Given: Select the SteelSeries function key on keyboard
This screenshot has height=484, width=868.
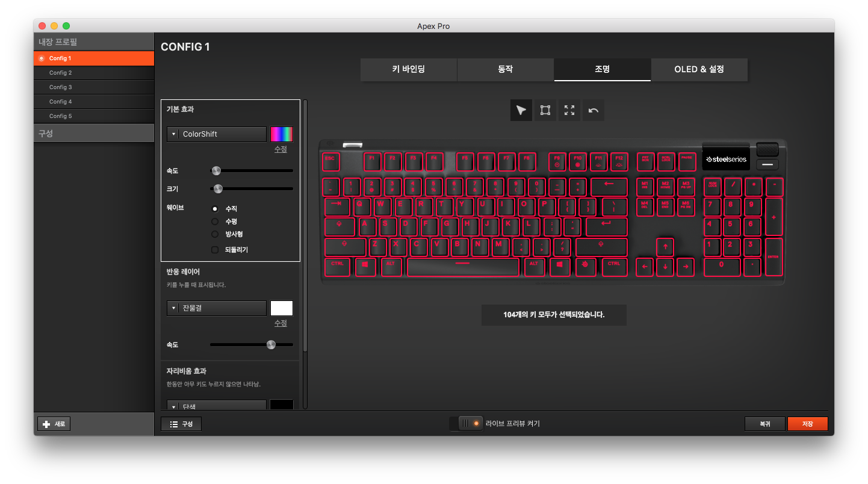Looking at the screenshot, I should click(585, 266).
